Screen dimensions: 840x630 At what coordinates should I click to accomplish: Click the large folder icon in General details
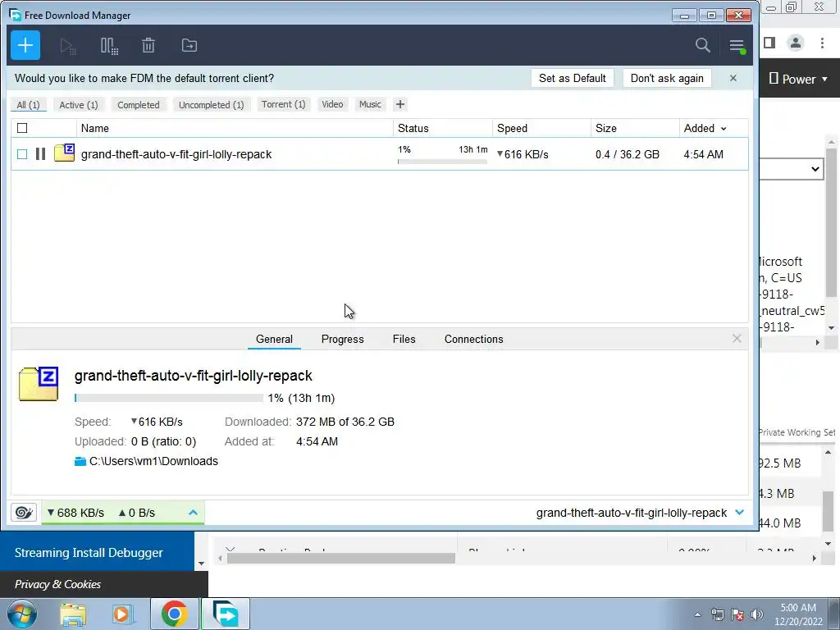tap(39, 384)
